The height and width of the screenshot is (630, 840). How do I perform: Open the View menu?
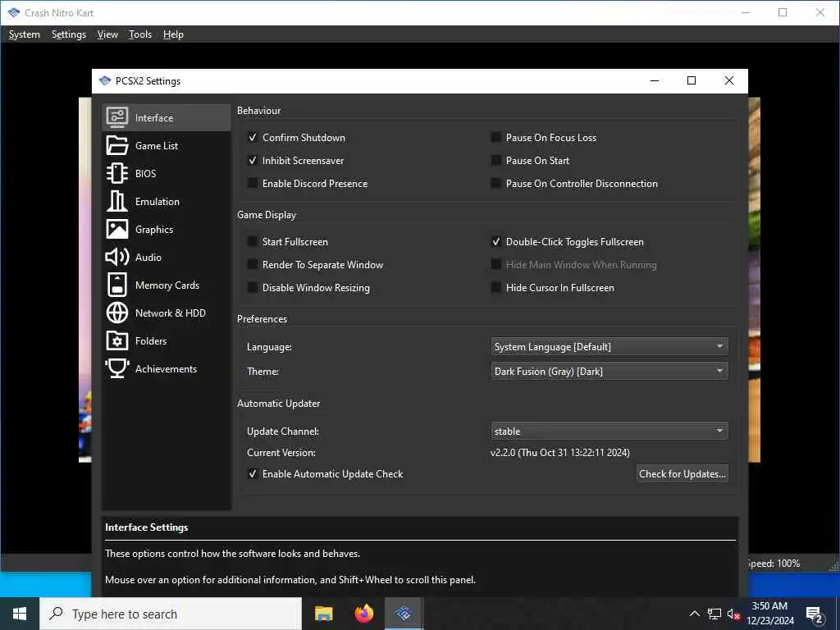click(x=107, y=34)
